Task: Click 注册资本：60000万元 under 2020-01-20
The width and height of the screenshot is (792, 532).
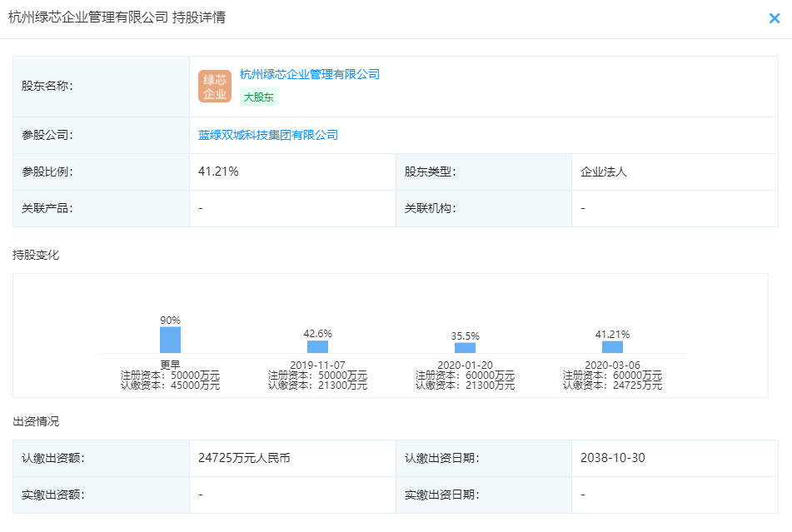Action: click(x=466, y=375)
